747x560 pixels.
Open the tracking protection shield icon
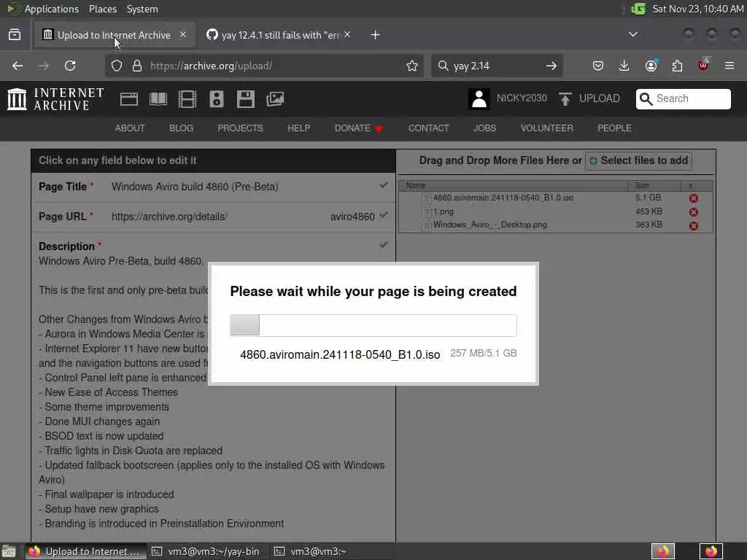(117, 66)
